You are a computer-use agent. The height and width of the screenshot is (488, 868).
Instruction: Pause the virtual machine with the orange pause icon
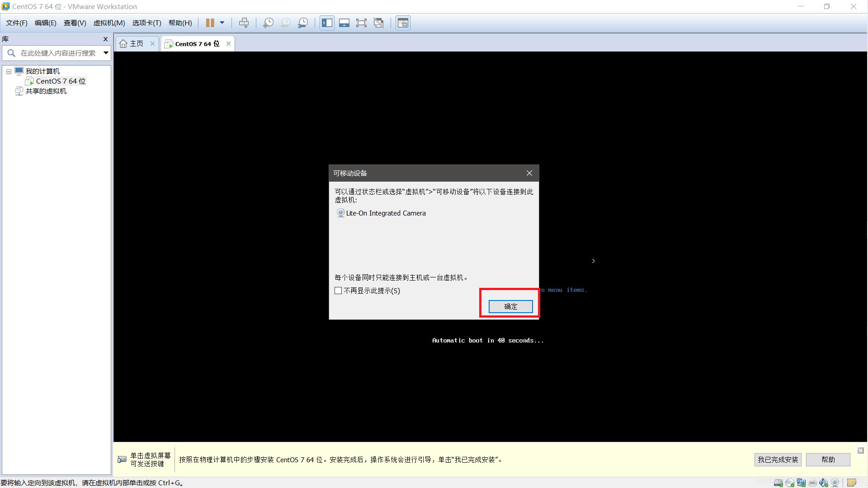210,23
